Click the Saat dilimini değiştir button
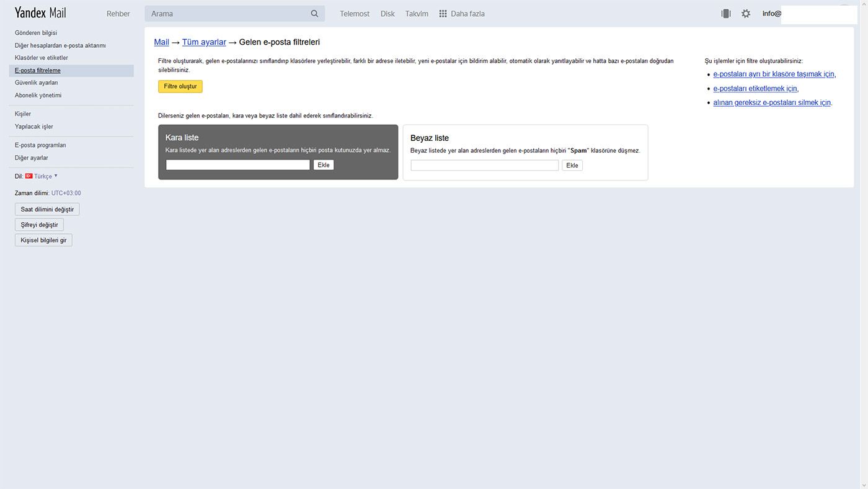 pyautogui.click(x=47, y=209)
